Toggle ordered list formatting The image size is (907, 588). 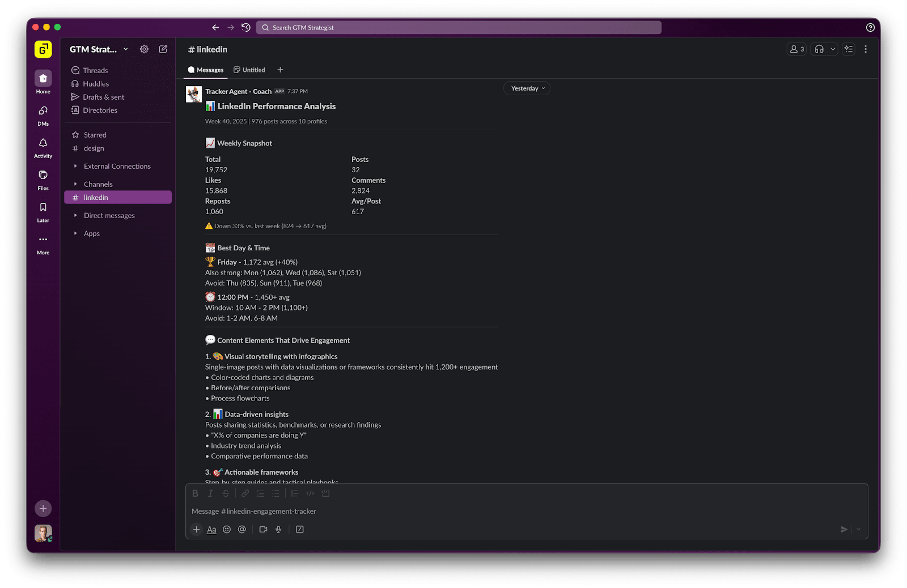point(260,493)
